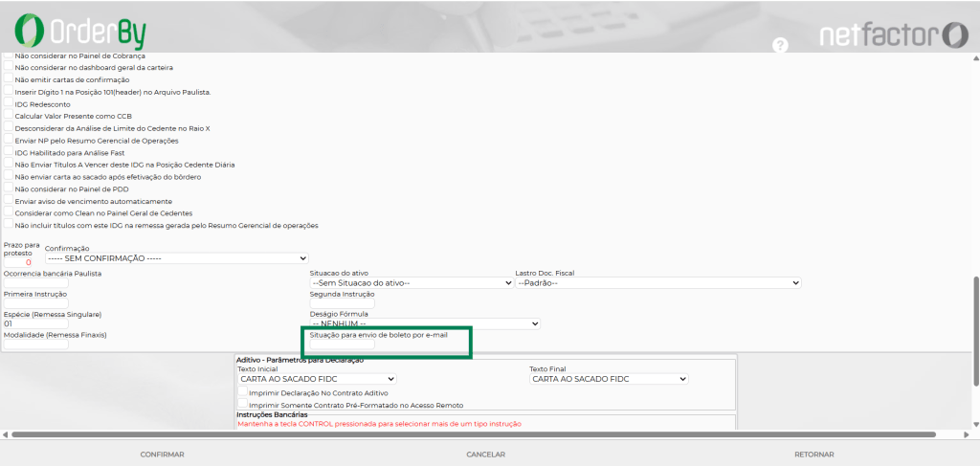The width and height of the screenshot is (980, 466).
Task: Check 'Inserir Dígito 1 na Posição 101(header)' option
Action: point(8,91)
